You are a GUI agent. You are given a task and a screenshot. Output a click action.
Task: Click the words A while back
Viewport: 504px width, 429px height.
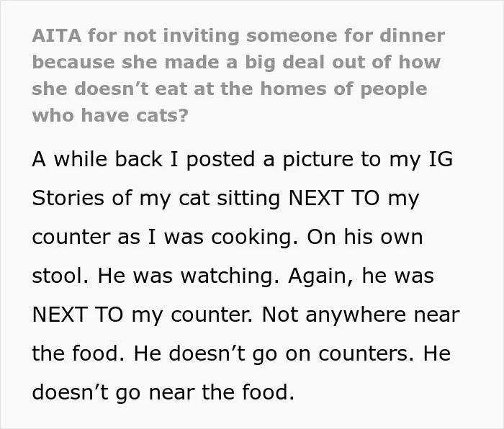click(x=97, y=159)
